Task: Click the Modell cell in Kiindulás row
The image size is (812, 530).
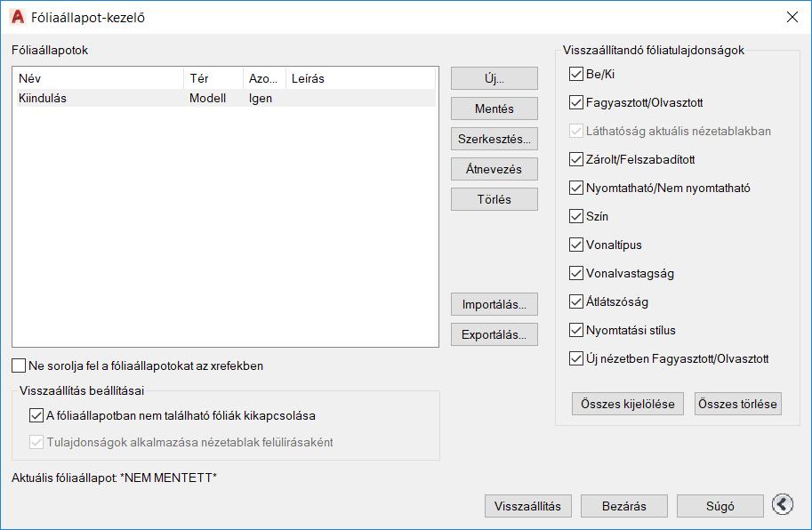Action: [207, 99]
